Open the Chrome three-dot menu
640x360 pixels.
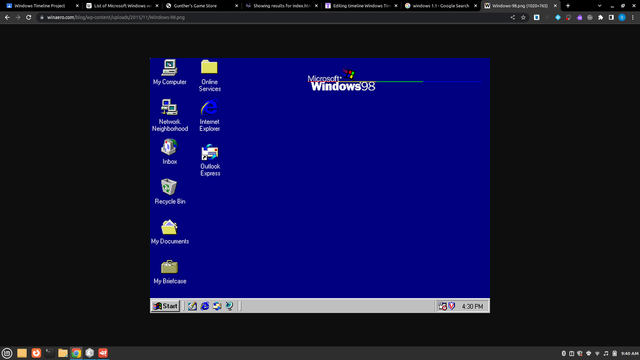pyautogui.click(x=633, y=18)
